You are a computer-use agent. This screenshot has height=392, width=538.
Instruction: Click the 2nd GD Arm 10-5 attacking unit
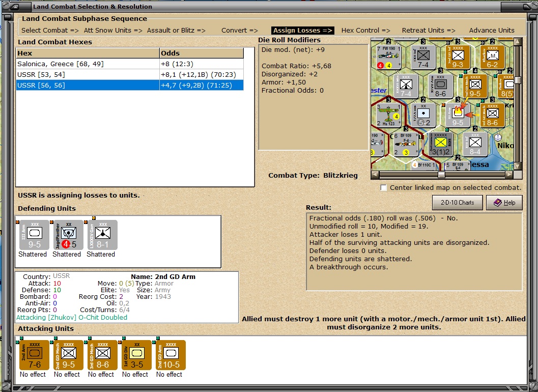pyautogui.click(x=170, y=355)
